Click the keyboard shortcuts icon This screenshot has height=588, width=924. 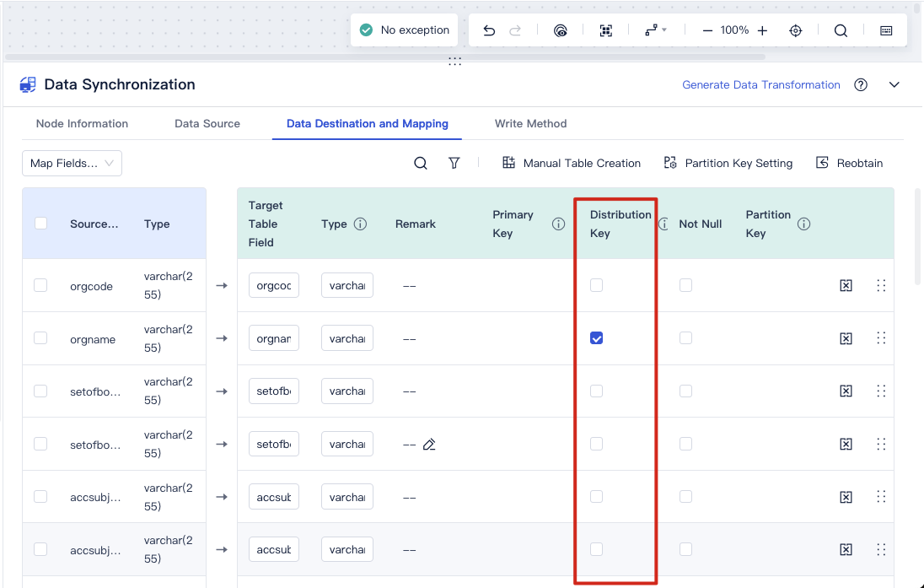point(886,30)
